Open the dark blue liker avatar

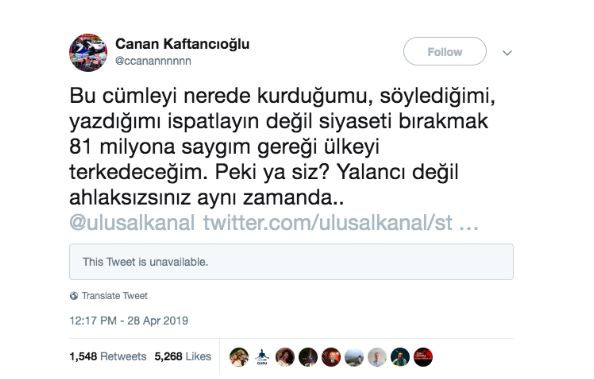(x=400, y=357)
